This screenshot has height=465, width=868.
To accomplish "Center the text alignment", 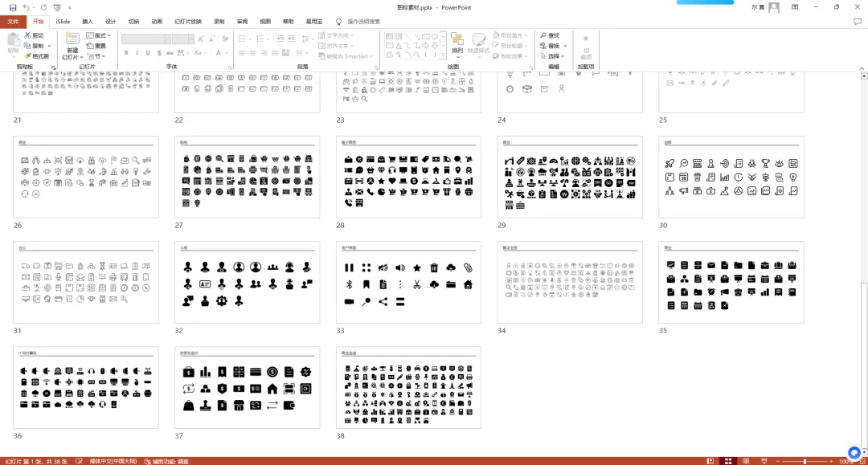I will click(x=253, y=53).
